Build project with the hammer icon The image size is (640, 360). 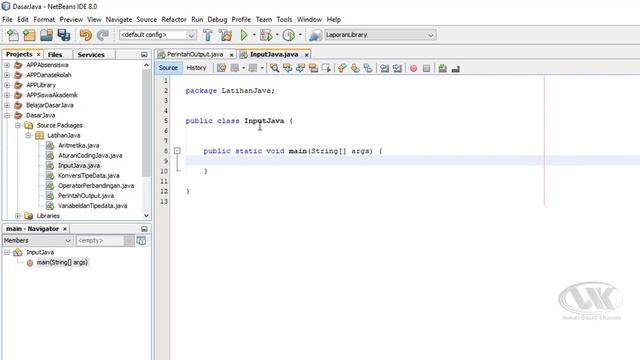208,35
